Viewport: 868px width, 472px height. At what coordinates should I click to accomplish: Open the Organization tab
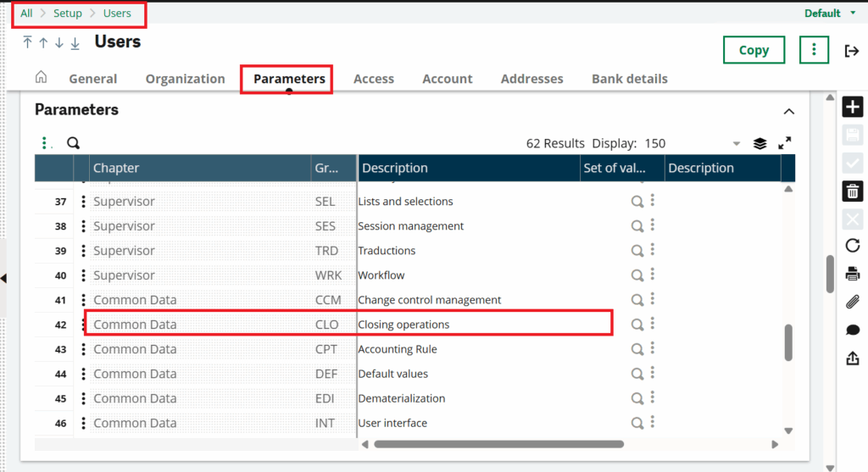tap(185, 79)
